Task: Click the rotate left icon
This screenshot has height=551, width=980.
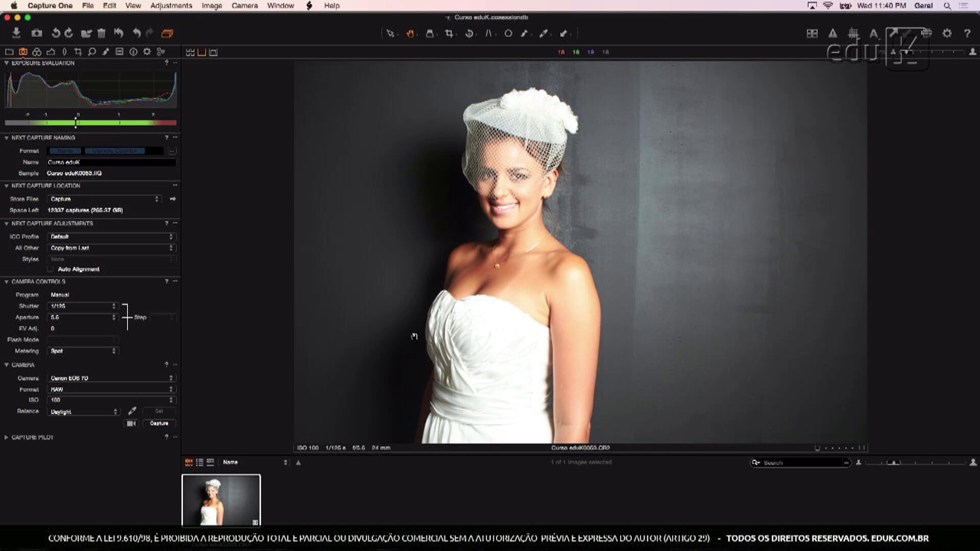Action: point(56,34)
